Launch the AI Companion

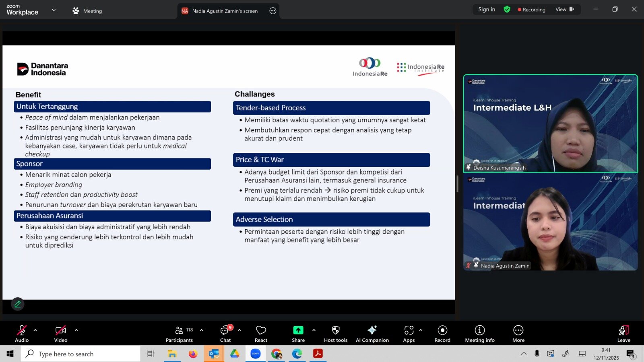pyautogui.click(x=372, y=334)
